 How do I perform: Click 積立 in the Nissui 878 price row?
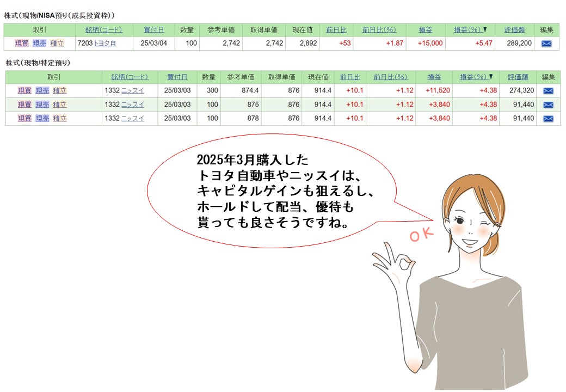60,118
